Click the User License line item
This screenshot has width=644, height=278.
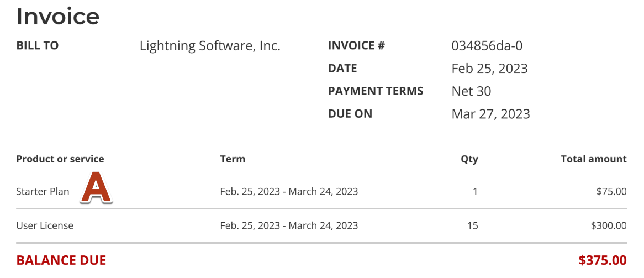tap(45, 225)
